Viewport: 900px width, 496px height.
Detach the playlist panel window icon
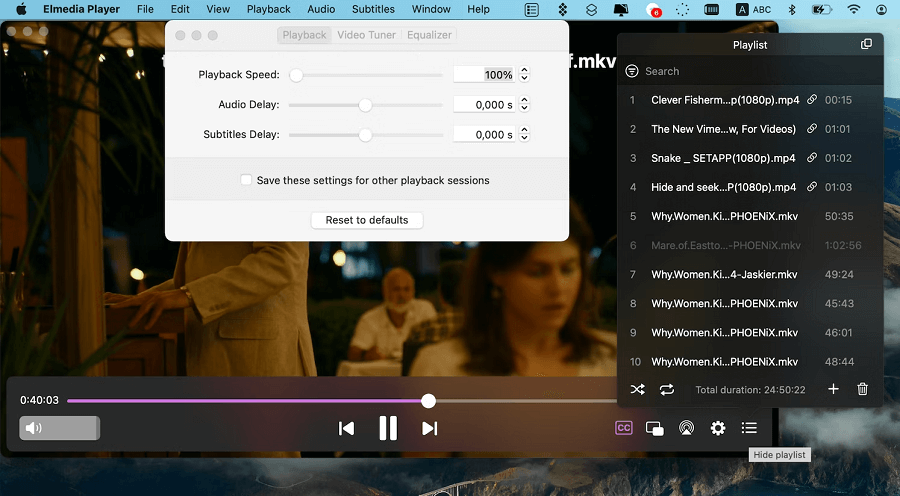pos(866,44)
